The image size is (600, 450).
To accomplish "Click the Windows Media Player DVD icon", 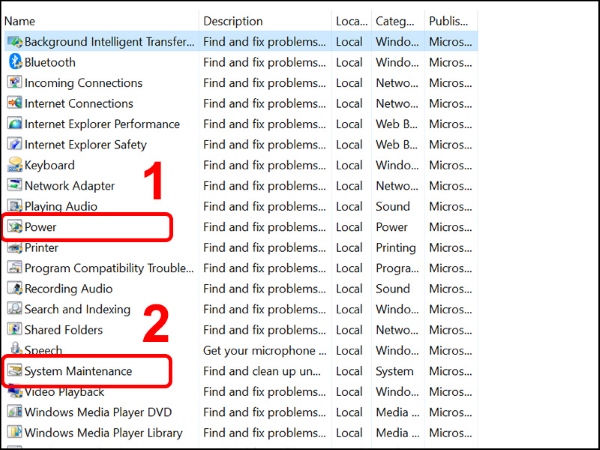I will pyautogui.click(x=14, y=412).
